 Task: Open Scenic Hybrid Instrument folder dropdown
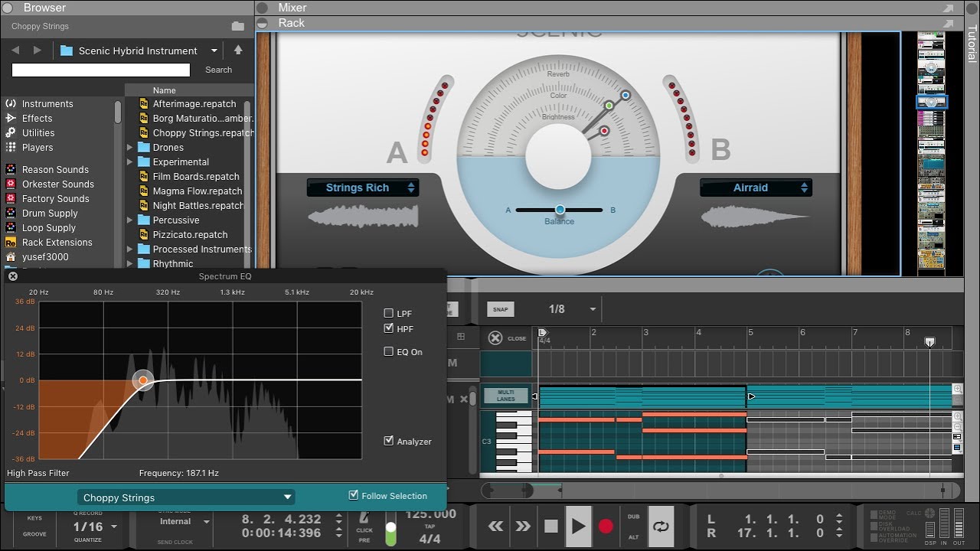(x=214, y=51)
